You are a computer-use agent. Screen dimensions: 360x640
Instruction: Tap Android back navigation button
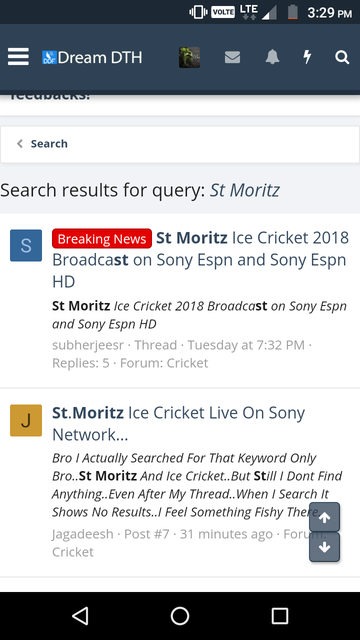pos(80,616)
